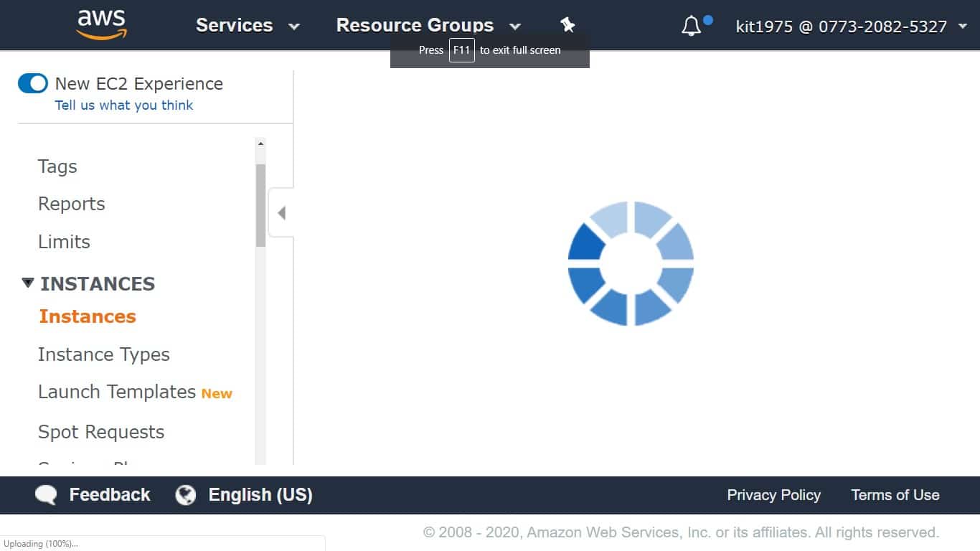Select Instances in the sidebar

coord(87,316)
